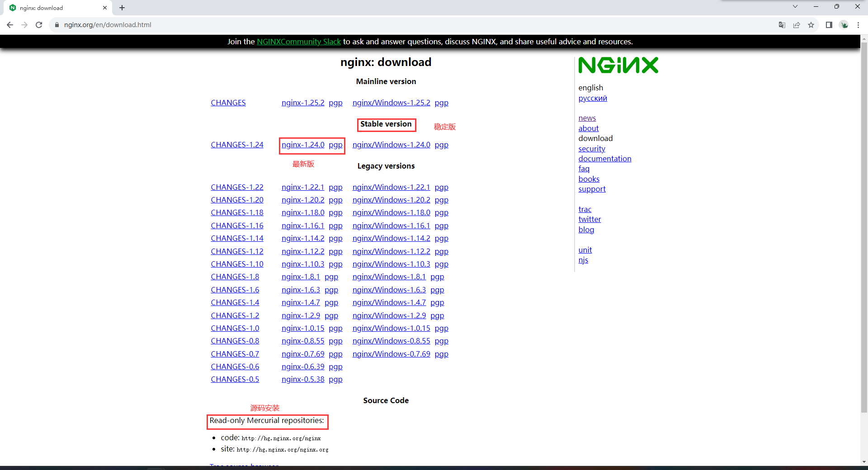Download nginx-1.25.2 source
Image resolution: width=868 pixels, height=470 pixels.
coord(303,103)
